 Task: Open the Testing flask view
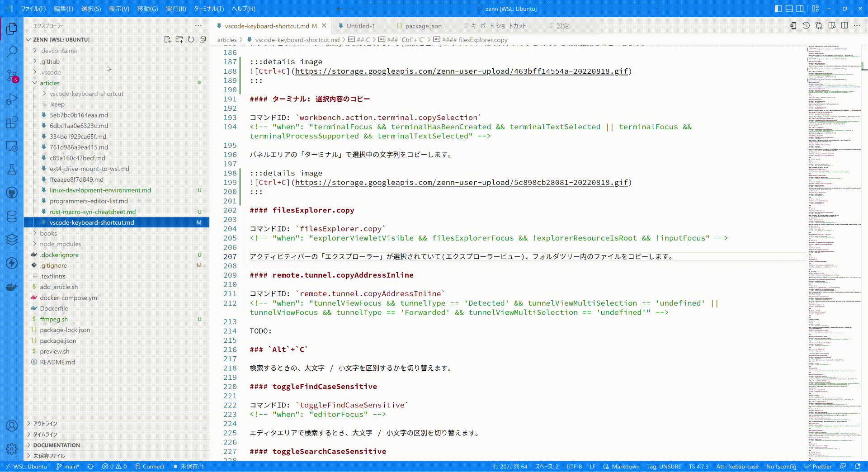12,170
